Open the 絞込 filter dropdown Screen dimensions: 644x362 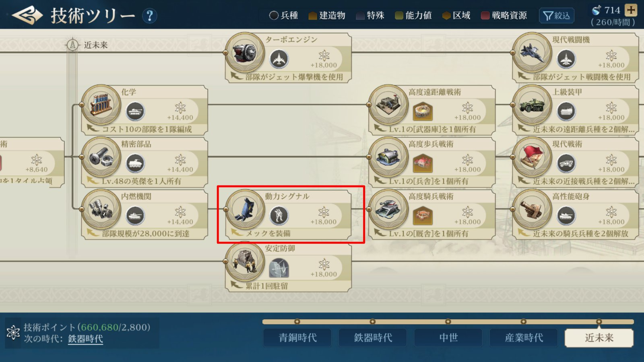pyautogui.click(x=556, y=16)
